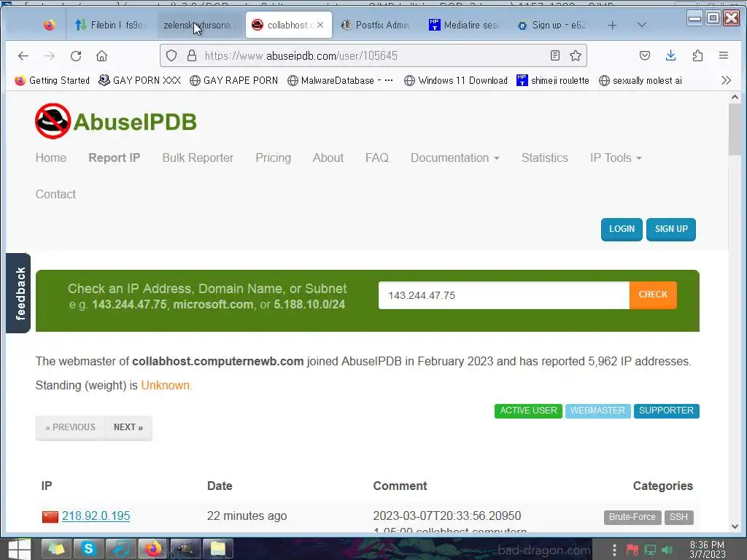Open the Extensions puzzle icon
The height and width of the screenshot is (560, 747).
697,55
